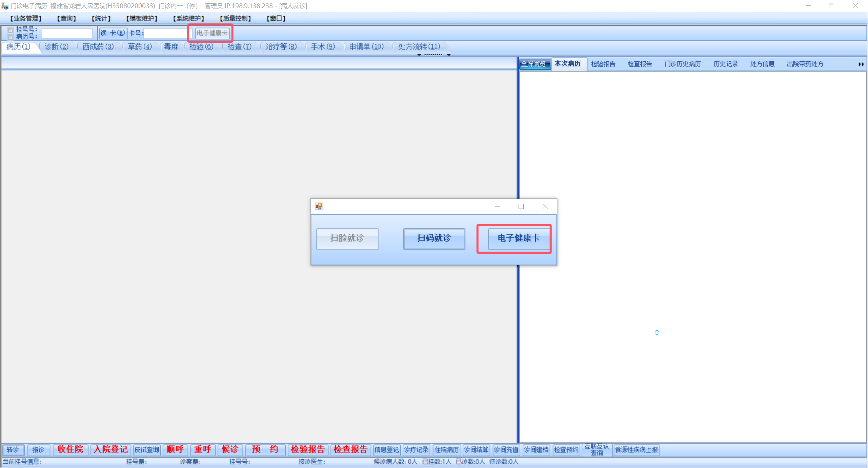Click the red 收住院 button

[x=70, y=449]
